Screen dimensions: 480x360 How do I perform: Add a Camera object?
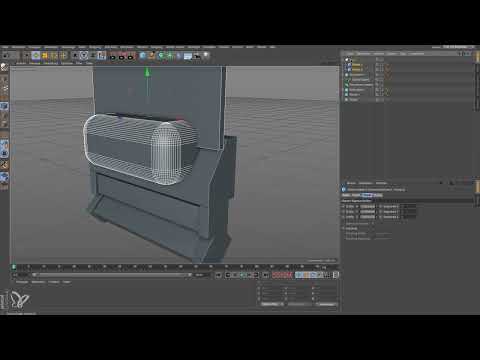coord(197,56)
